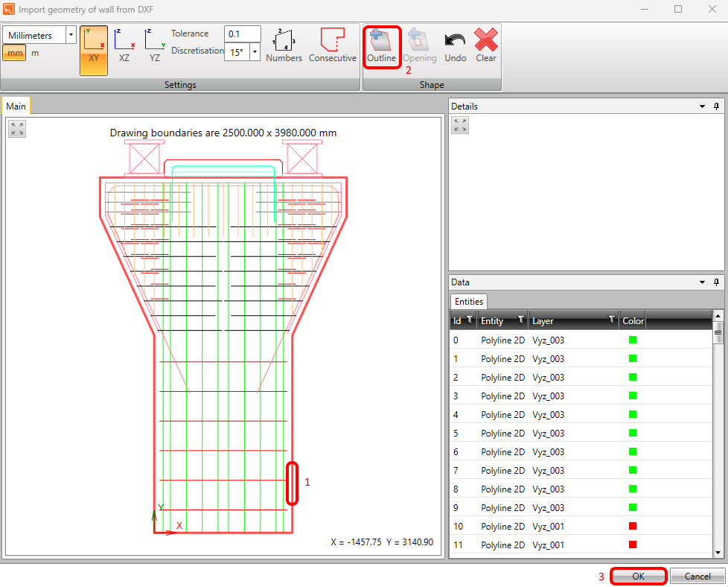The image size is (728, 587).
Task: Confirm import with OK button
Action: pos(638,576)
